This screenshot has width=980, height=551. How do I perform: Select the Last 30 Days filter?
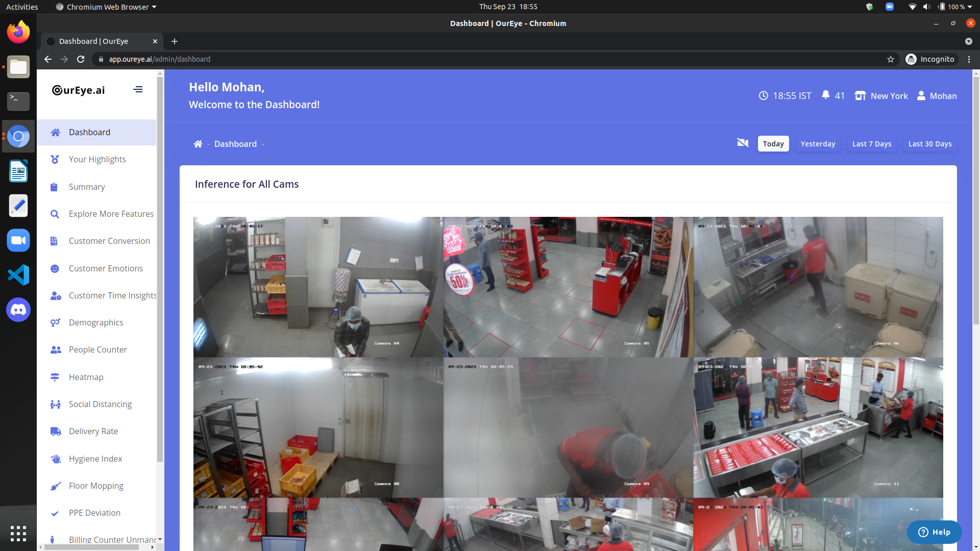click(x=930, y=144)
